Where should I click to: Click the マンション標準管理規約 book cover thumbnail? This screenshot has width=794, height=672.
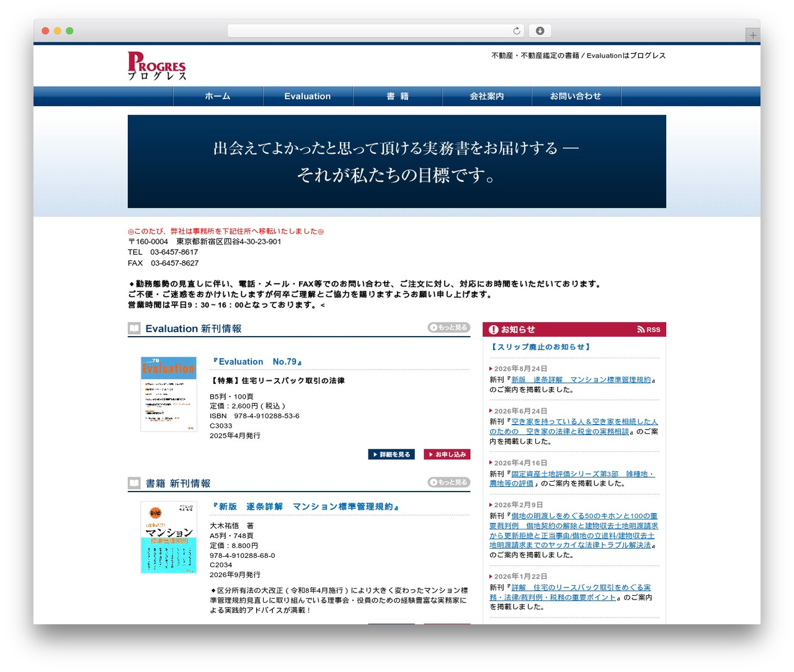pos(169,537)
